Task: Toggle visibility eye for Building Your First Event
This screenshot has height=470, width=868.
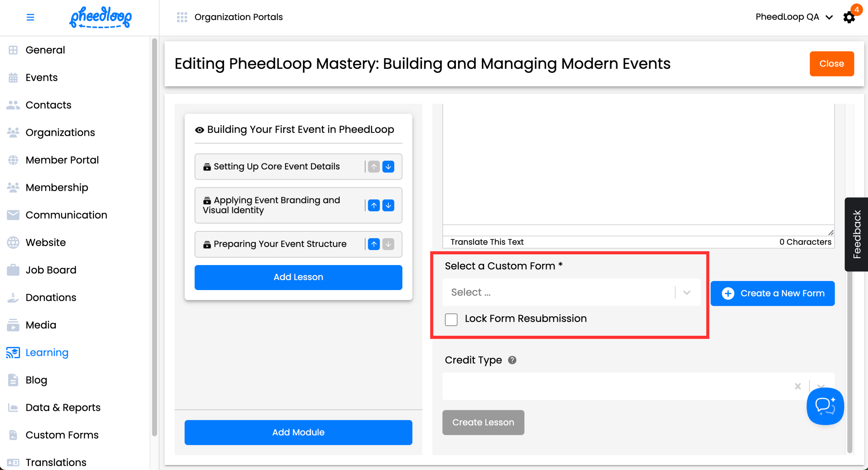Action: point(199,130)
